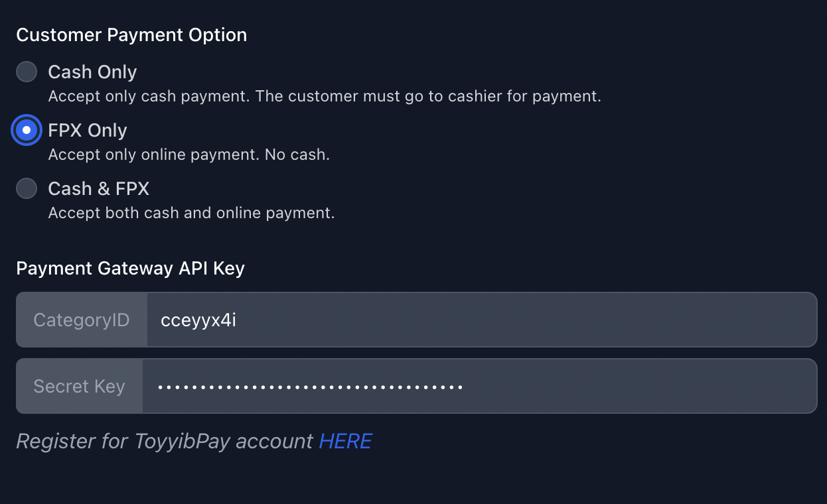Click the Register for ToyyibPay account text
The width and height of the screenshot is (827, 504).
(x=163, y=440)
